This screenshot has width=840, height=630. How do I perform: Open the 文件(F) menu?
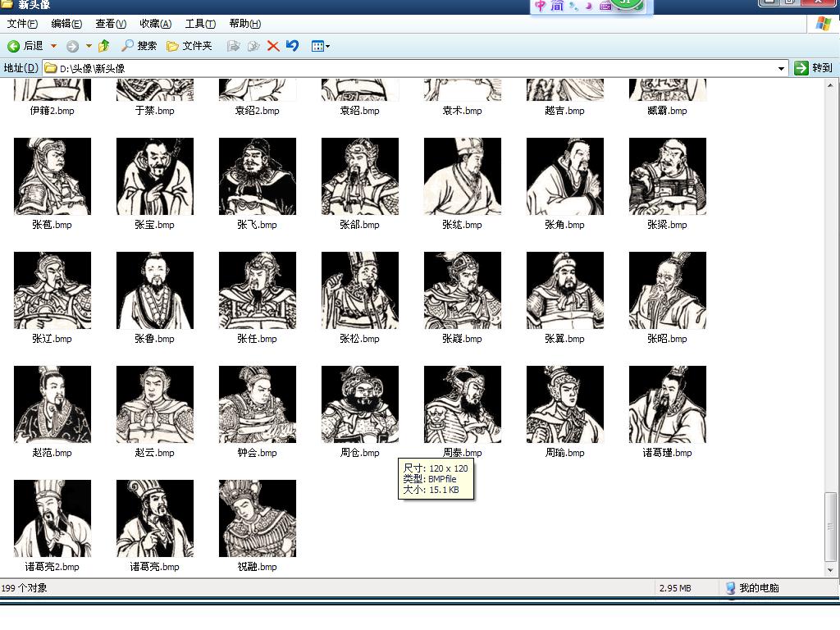point(22,24)
